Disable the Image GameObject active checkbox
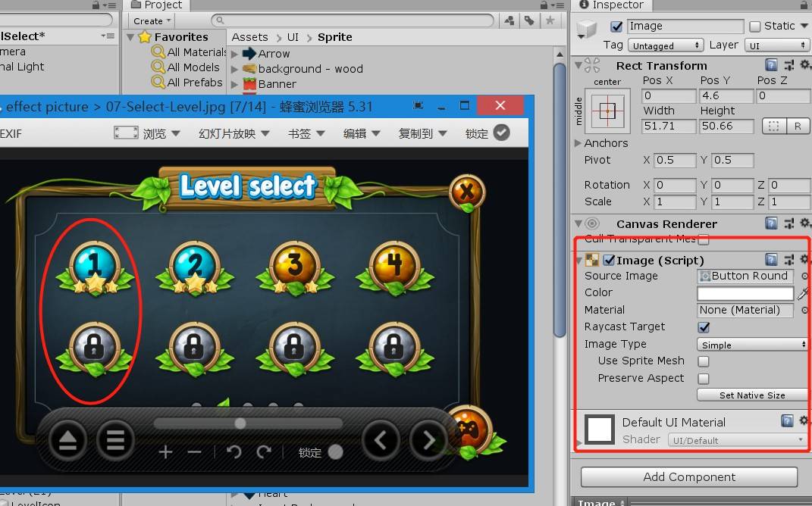 click(616, 27)
